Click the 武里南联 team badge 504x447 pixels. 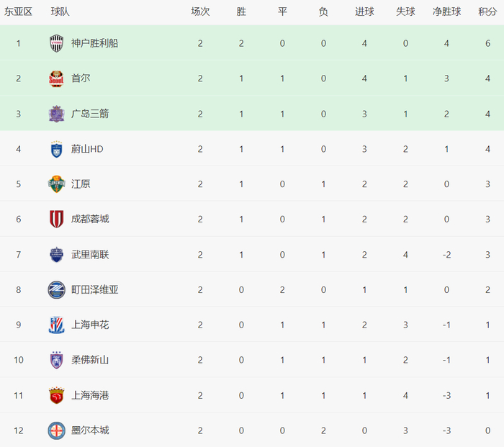[x=57, y=254]
